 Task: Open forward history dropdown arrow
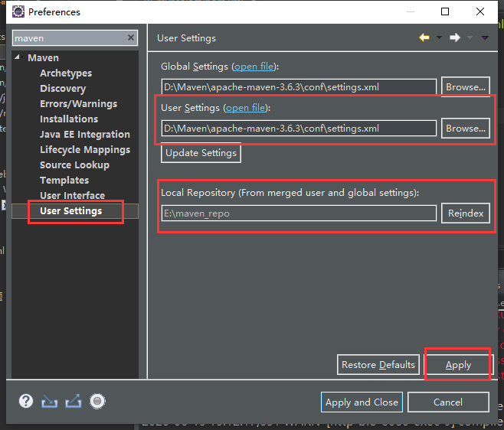(x=470, y=37)
